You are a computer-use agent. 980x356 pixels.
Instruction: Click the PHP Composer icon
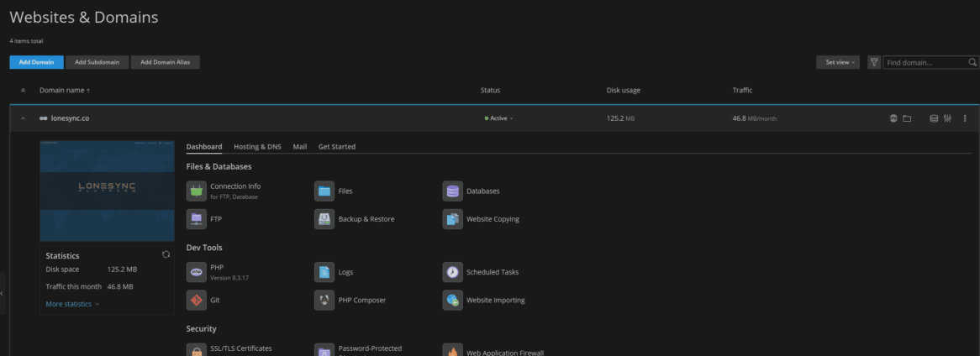(324, 300)
